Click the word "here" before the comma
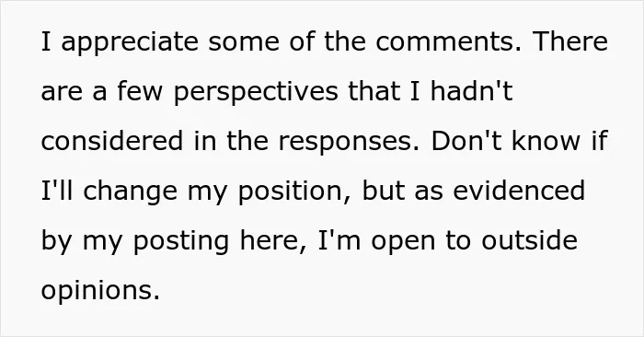 [270, 240]
